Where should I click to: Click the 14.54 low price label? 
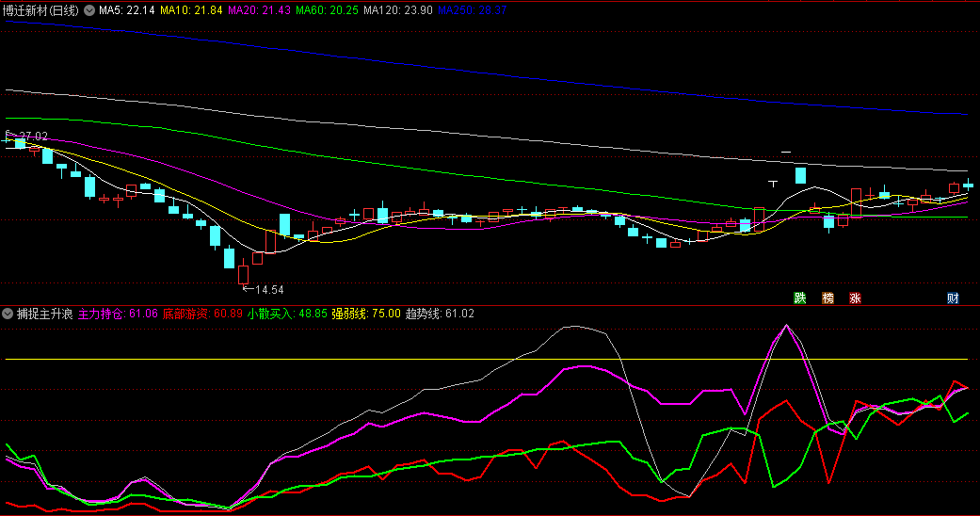[x=269, y=290]
